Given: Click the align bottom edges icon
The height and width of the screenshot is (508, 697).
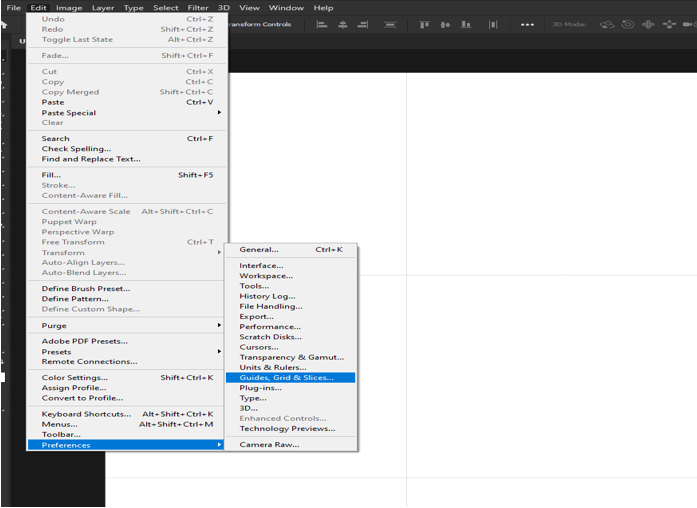Looking at the screenshot, I should (467, 24).
